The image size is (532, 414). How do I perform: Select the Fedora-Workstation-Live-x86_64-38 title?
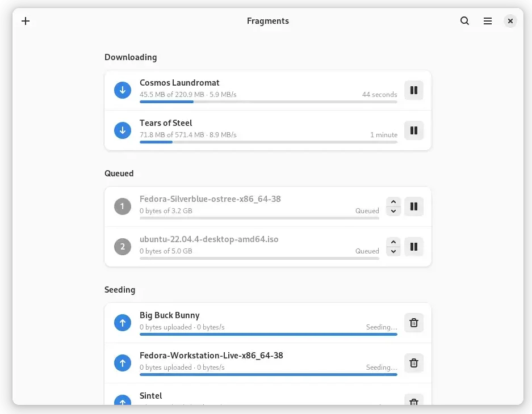click(x=211, y=356)
